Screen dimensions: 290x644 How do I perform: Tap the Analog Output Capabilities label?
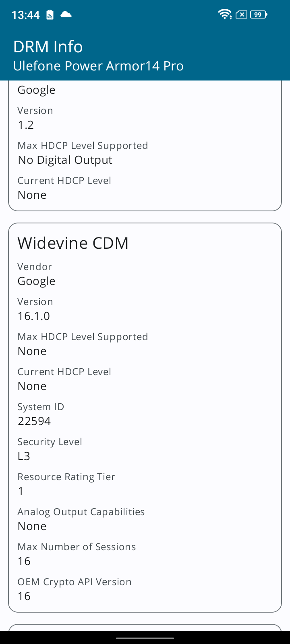tap(81, 512)
